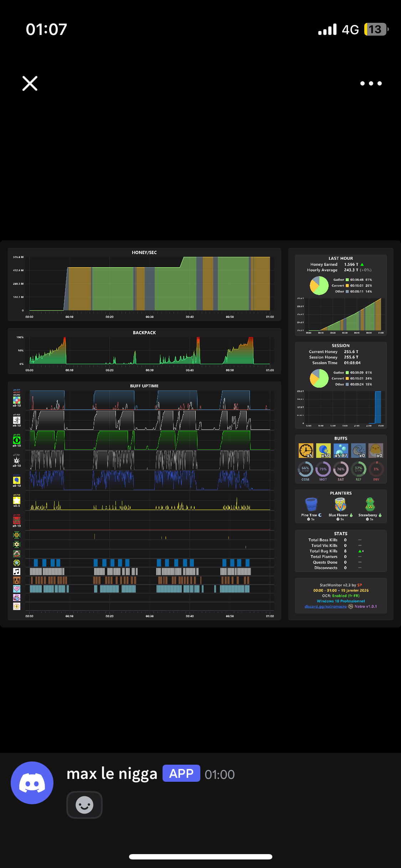Tap the Last Hour pie chart
Image resolution: width=401 pixels, height=868 pixels.
point(319,285)
